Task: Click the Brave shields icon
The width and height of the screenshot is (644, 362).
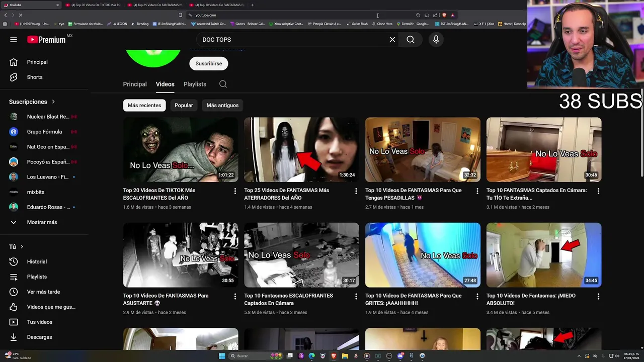Action: click(x=444, y=15)
